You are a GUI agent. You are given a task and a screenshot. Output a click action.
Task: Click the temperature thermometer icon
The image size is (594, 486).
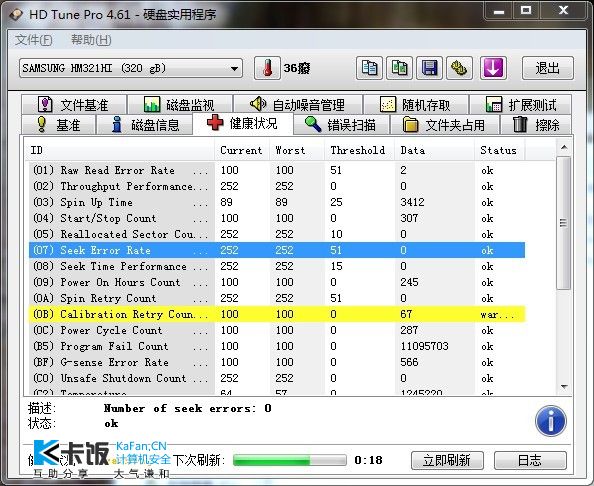tap(267, 68)
